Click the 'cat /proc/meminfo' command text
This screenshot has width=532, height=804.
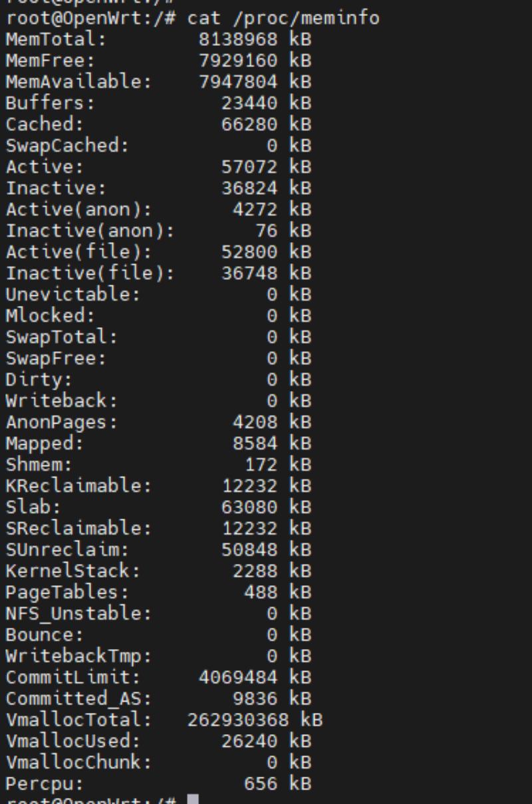click(x=283, y=18)
